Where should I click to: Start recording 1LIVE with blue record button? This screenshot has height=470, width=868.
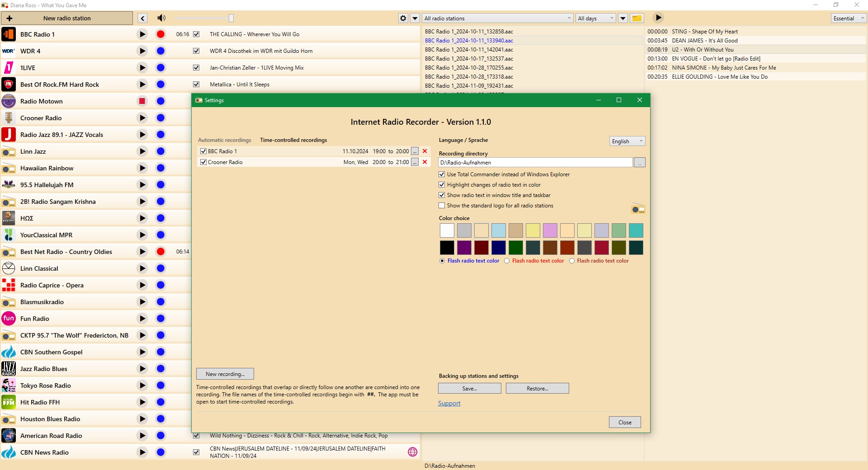(x=160, y=68)
